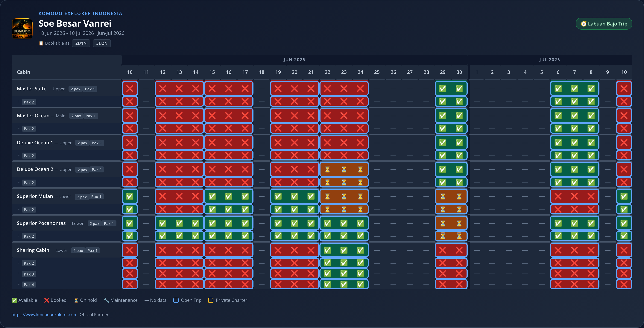Click the booked icon for Master Suite Pax 1 on Jul 10
644x328 pixels.
click(x=624, y=89)
